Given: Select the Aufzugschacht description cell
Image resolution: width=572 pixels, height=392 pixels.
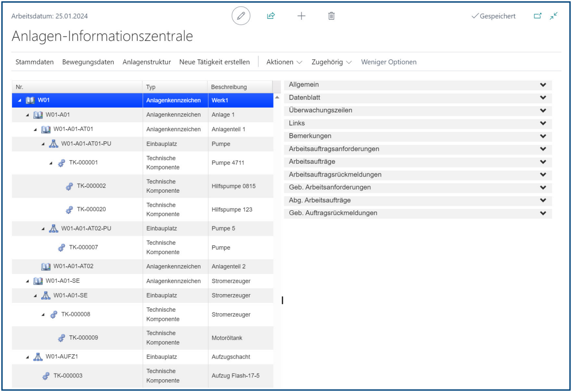Looking at the screenshot, I should pyautogui.click(x=241, y=357).
